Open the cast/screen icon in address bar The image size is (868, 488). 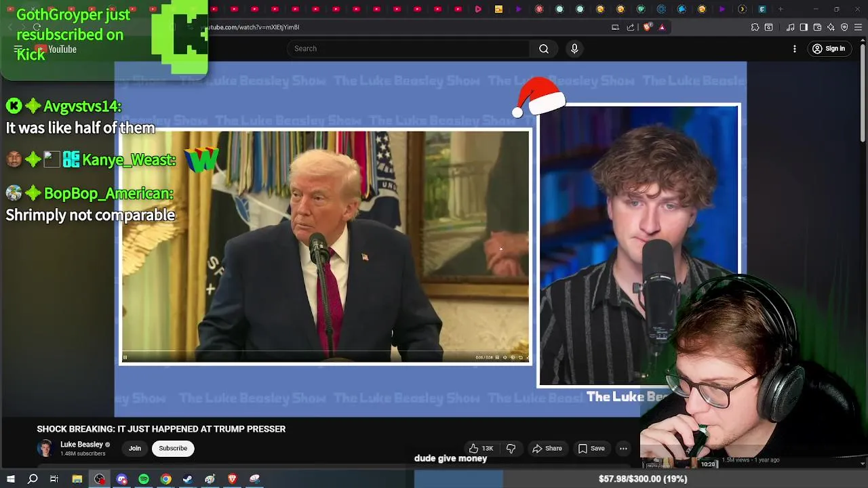[615, 27]
